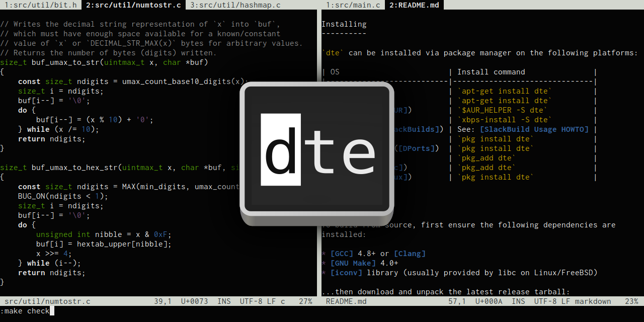The width and height of the screenshot is (644, 322).
Task: Select the 2:README.md tab
Action: [x=415, y=5]
